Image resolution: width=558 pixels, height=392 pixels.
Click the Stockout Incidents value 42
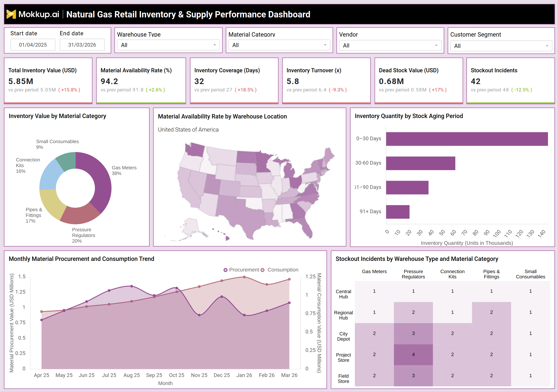[x=476, y=81]
